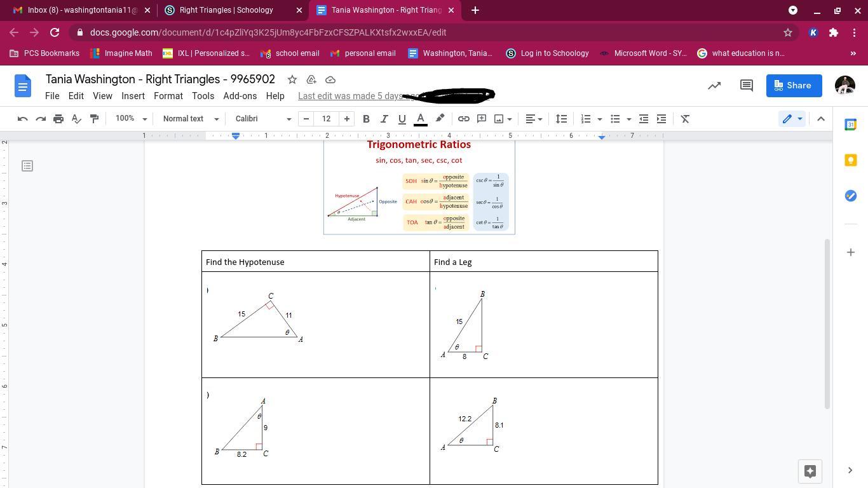This screenshot has width=868, height=488.
Task: Open the comment history icon
Action: [x=747, y=85]
